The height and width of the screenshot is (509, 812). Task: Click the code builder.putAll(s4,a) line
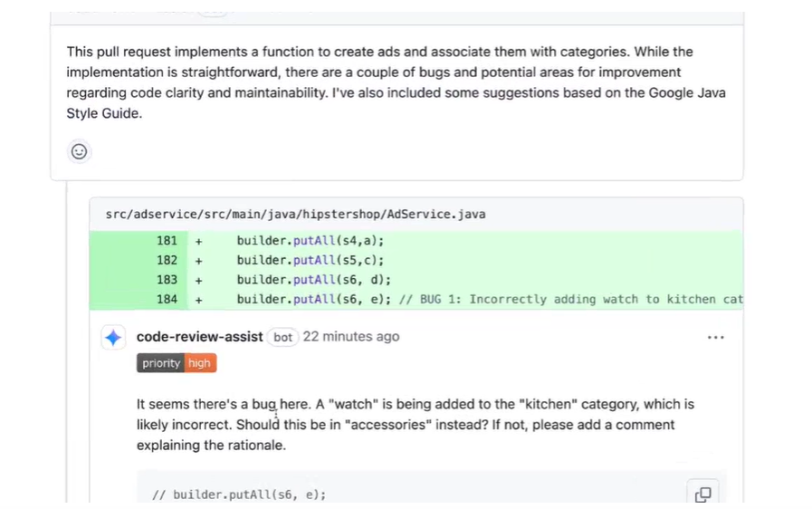point(310,241)
